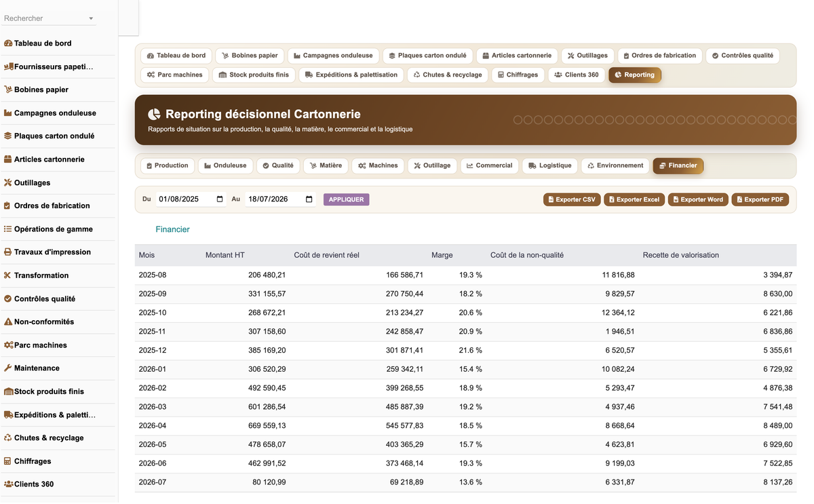
Task: Open the Environnement report tab
Action: tap(615, 166)
